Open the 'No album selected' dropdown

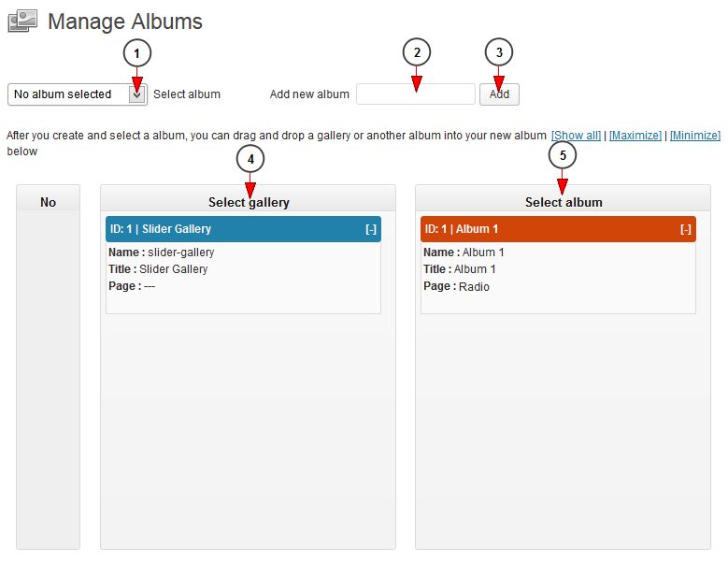[x=78, y=94]
